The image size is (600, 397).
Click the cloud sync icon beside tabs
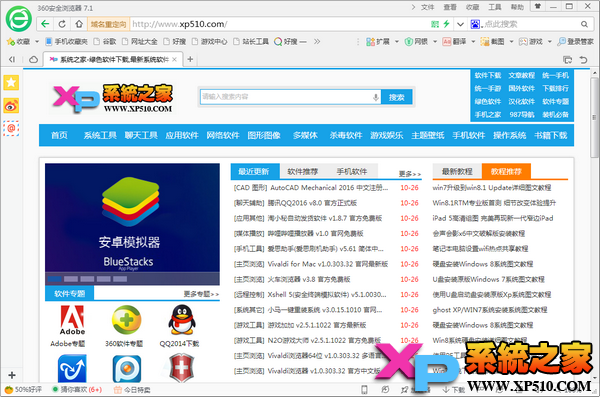pyautogui.click(x=34, y=59)
